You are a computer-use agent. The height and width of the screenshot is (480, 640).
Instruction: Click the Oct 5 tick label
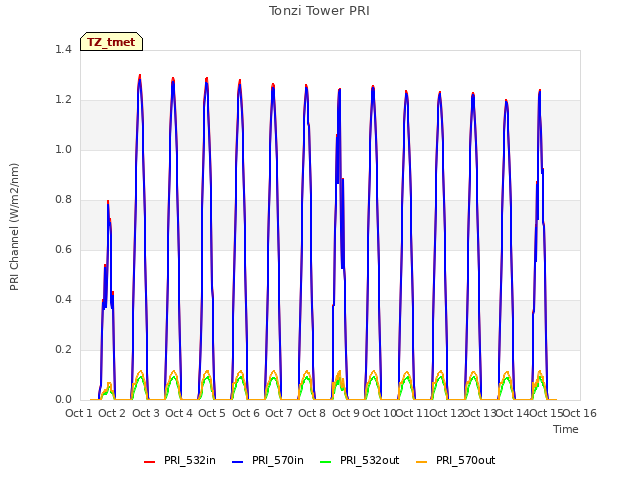tap(212, 413)
